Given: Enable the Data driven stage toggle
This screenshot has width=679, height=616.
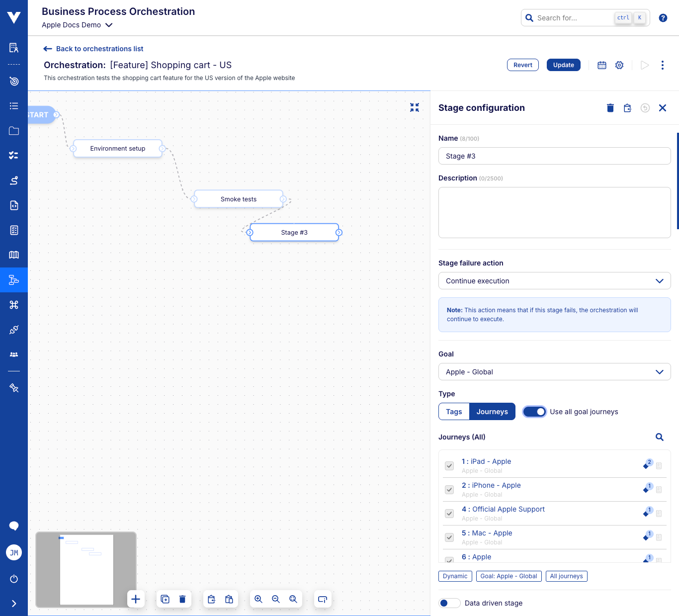Looking at the screenshot, I should click(449, 603).
